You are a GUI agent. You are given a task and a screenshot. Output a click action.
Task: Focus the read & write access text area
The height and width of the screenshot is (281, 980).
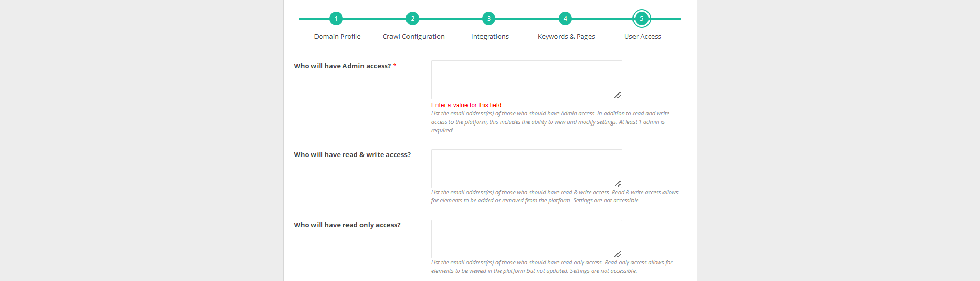(526, 168)
